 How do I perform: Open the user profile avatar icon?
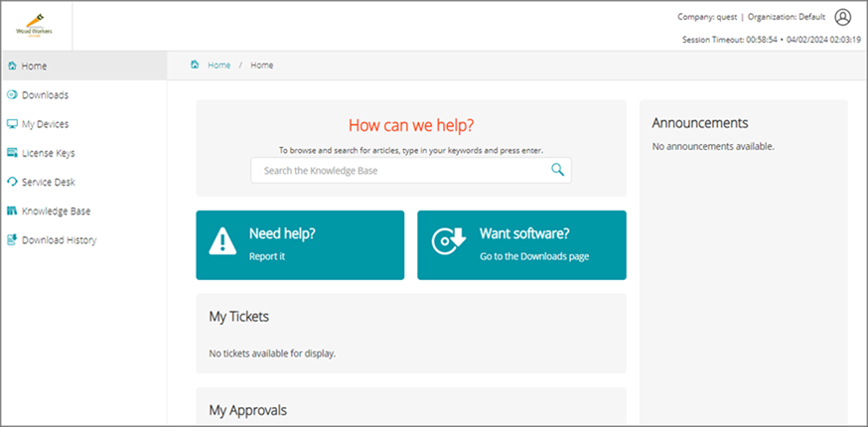click(x=843, y=17)
